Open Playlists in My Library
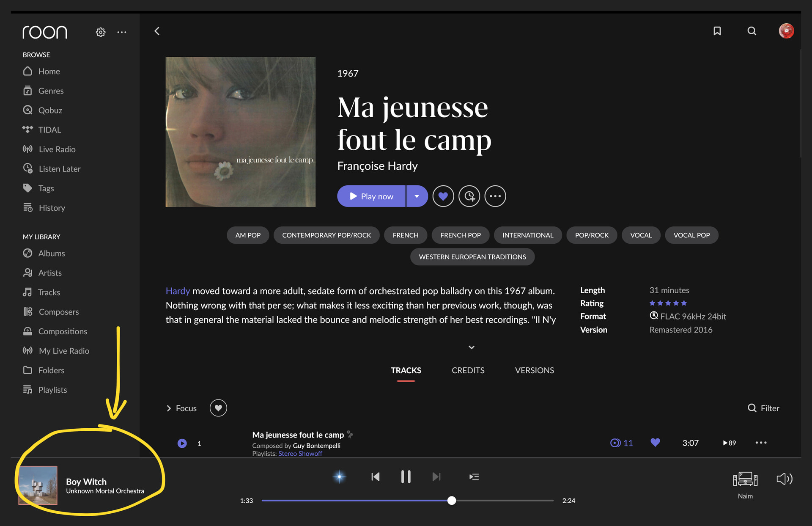The image size is (812, 526). point(45,390)
